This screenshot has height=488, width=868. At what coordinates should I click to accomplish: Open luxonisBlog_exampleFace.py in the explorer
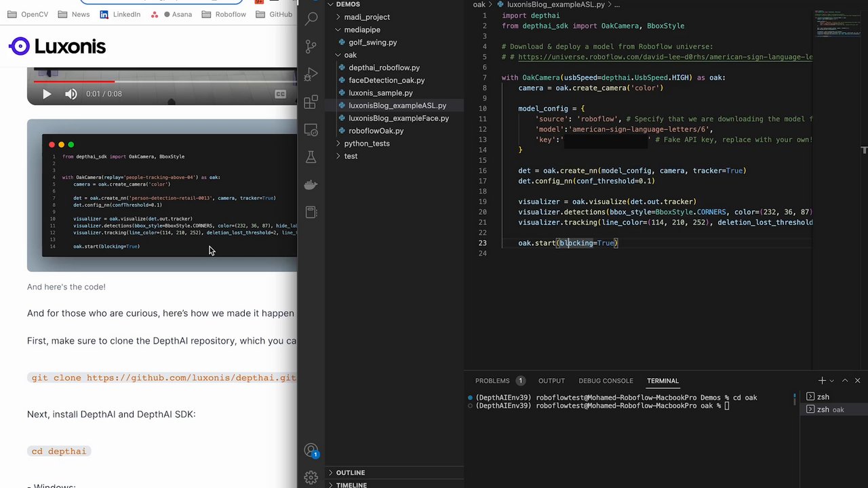click(399, 118)
